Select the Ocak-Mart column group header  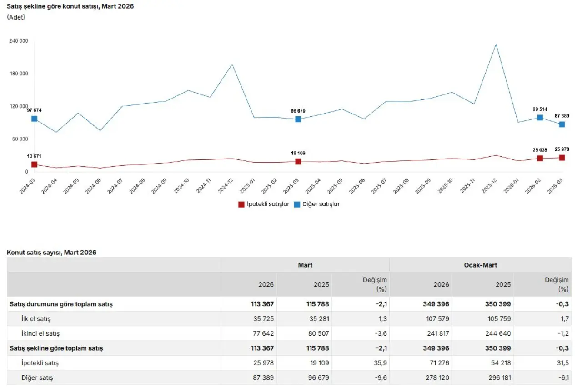pyautogui.click(x=481, y=265)
